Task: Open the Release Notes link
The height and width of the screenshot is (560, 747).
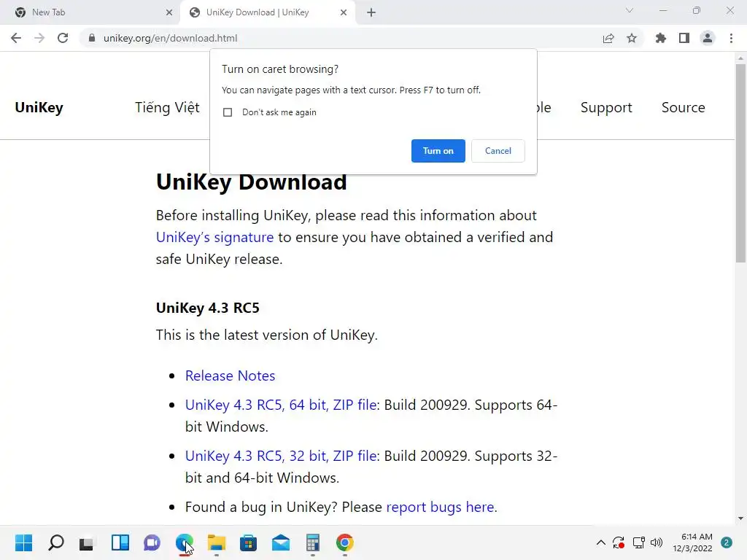Action: pyautogui.click(x=230, y=376)
